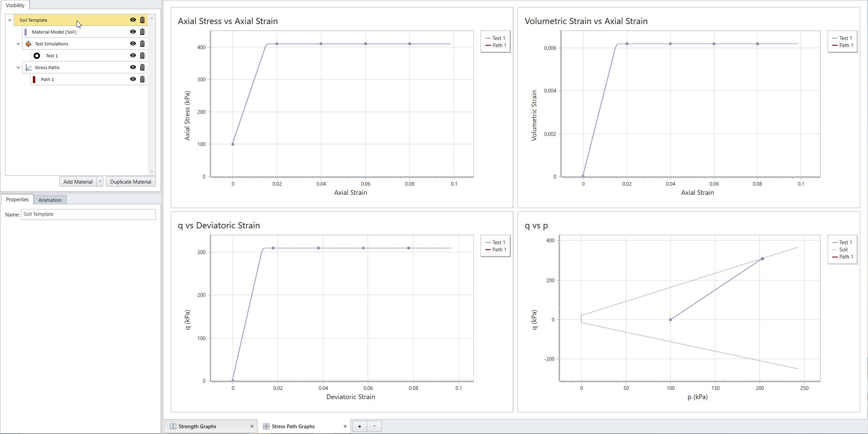Delete the Stress Paths group
The height and width of the screenshot is (434, 868).
tap(142, 67)
